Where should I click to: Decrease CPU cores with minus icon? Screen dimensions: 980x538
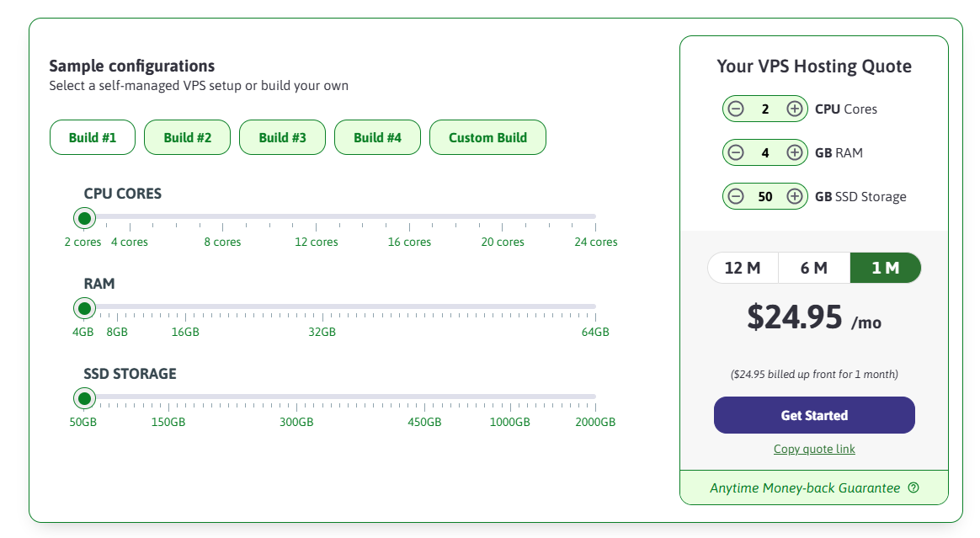736,109
